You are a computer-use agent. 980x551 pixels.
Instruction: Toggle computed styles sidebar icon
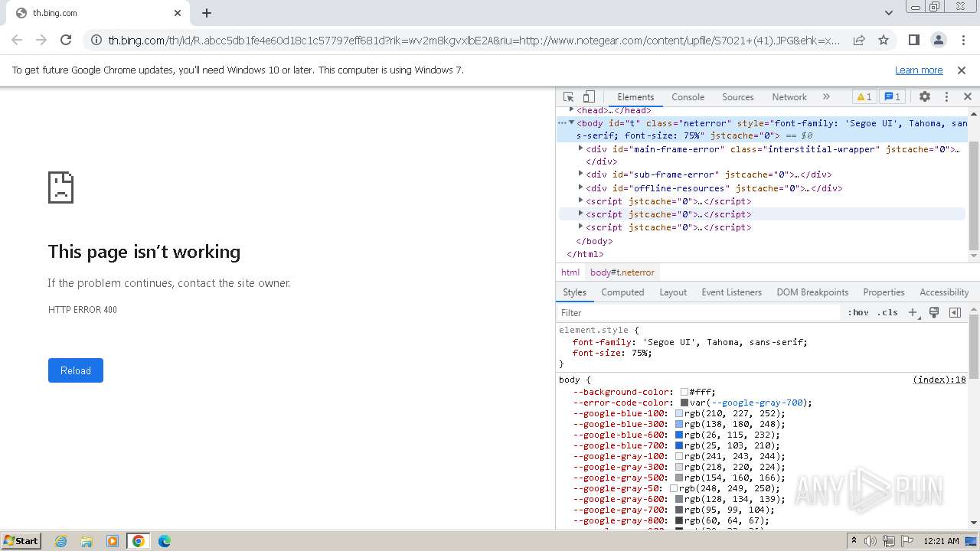[955, 312]
